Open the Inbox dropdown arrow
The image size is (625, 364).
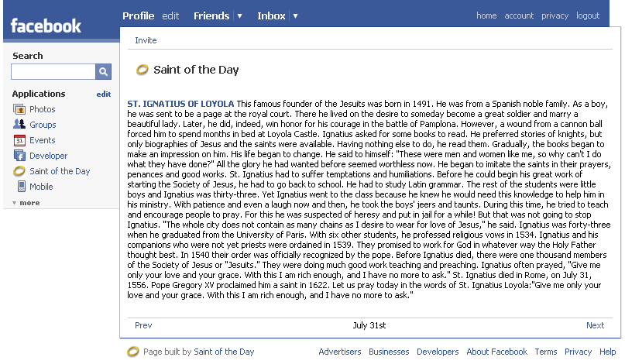295,15
